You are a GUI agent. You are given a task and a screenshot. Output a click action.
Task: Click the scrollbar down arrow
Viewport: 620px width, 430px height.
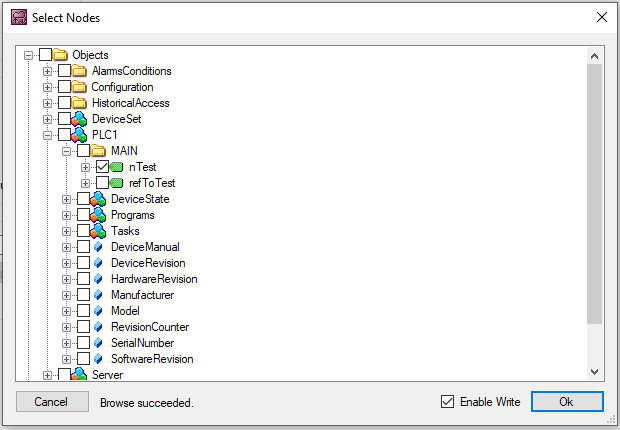pos(595,372)
